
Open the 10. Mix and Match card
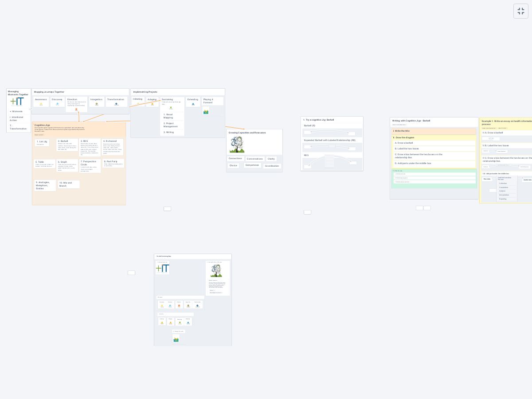(x=69, y=184)
